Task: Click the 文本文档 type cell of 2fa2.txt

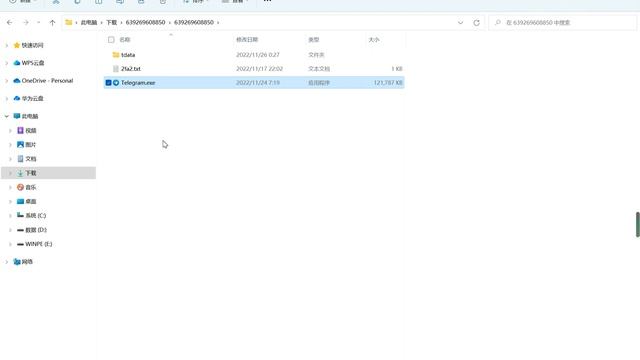Action: [319, 69]
